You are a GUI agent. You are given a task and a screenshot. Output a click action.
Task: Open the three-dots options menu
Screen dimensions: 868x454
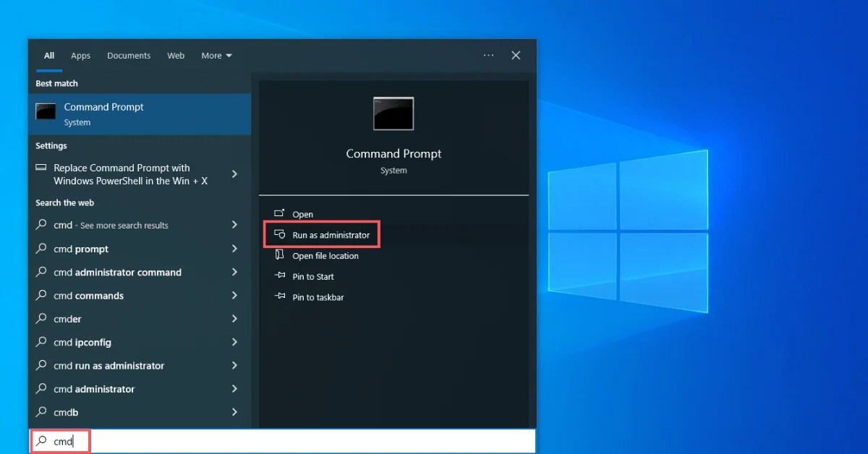pos(489,56)
